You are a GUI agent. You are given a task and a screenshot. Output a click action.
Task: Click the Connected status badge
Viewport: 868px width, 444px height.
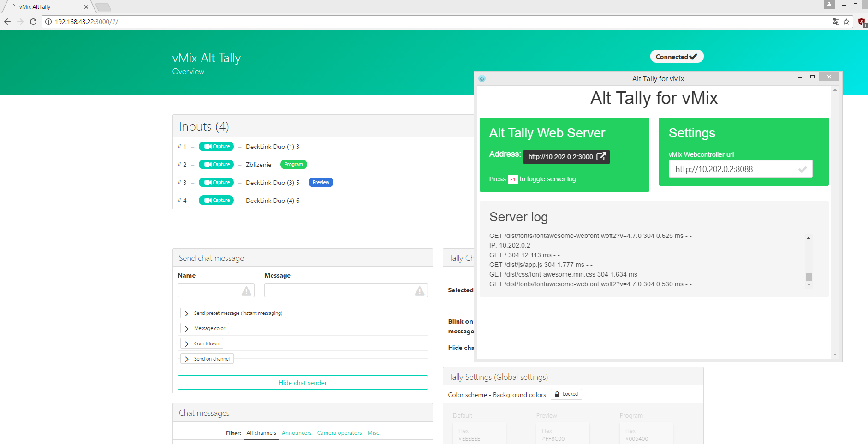click(677, 57)
